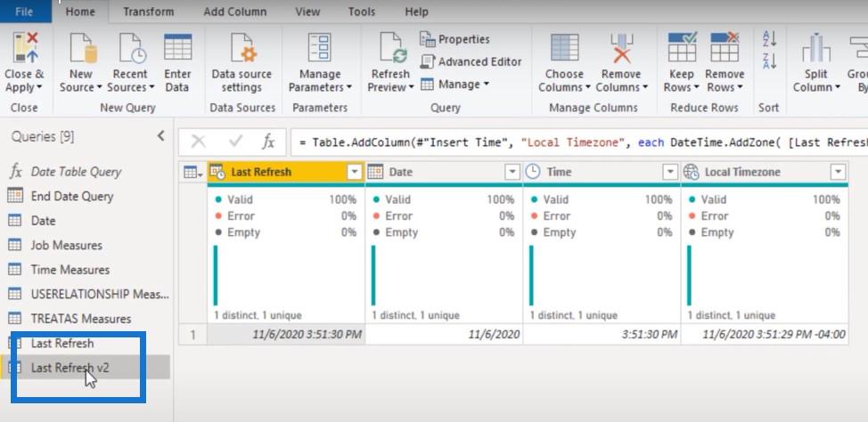Click the table menu icon in grid corner
868x422 pixels.
pyautogui.click(x=192, y=173)
